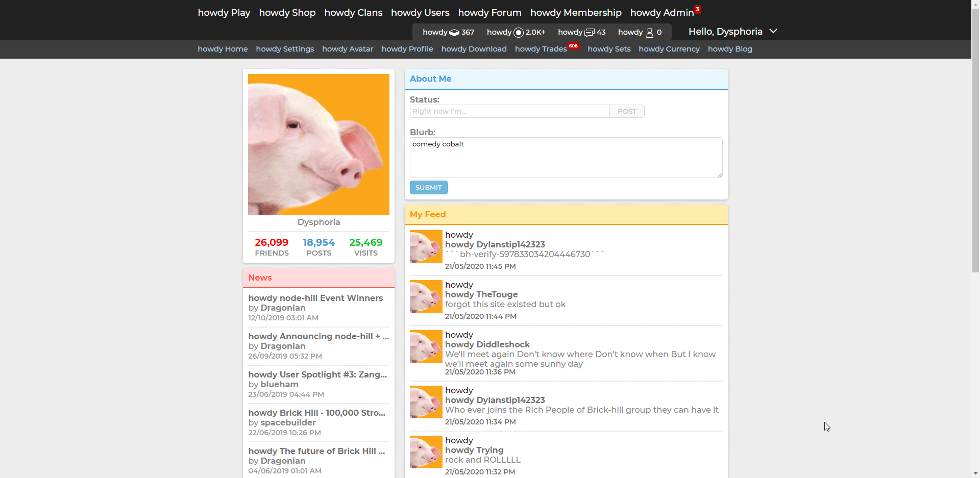Click the Status input field
This screenshot has width=980, height=478.
click(509, 111)
